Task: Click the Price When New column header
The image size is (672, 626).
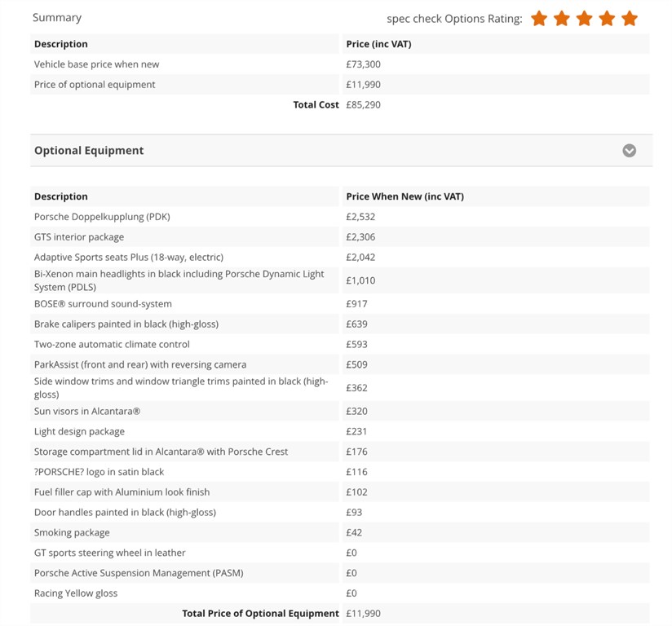Action: pyautogui.click(x=405, y=196)
